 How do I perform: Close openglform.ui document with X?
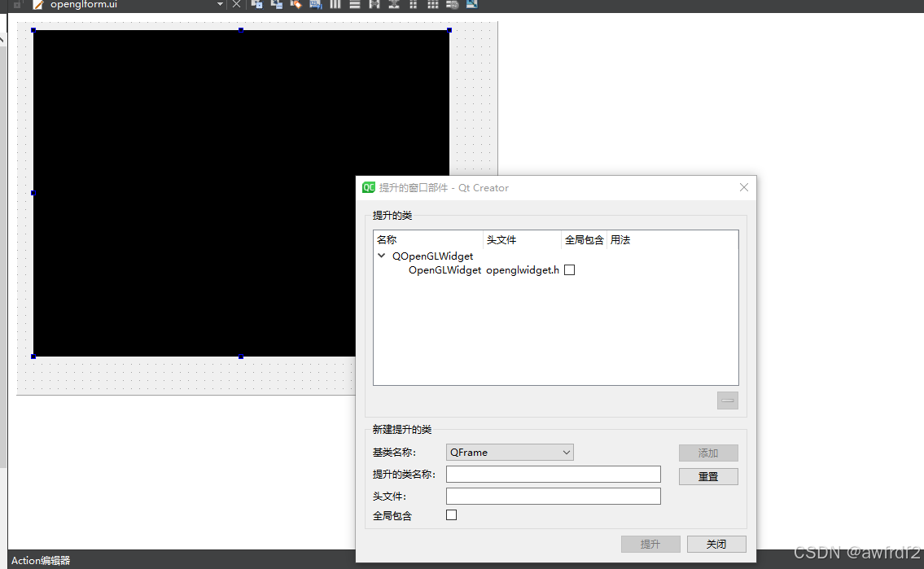(236, 4)
